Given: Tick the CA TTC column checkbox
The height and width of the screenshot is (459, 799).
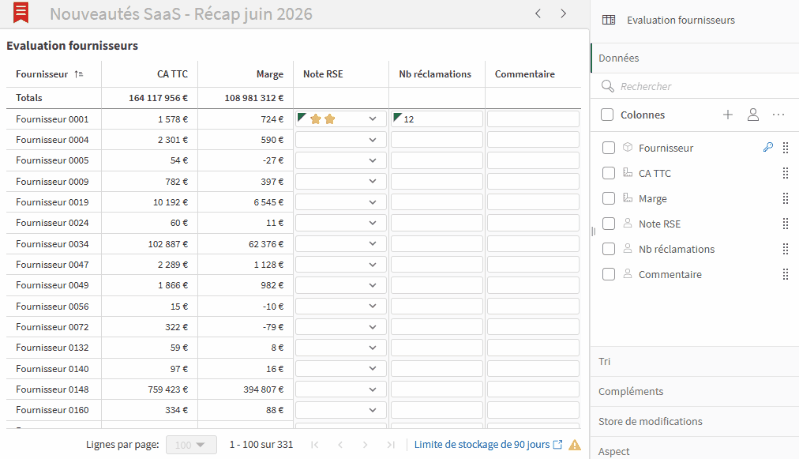Looking at the screenshot, I should [608, 173].
